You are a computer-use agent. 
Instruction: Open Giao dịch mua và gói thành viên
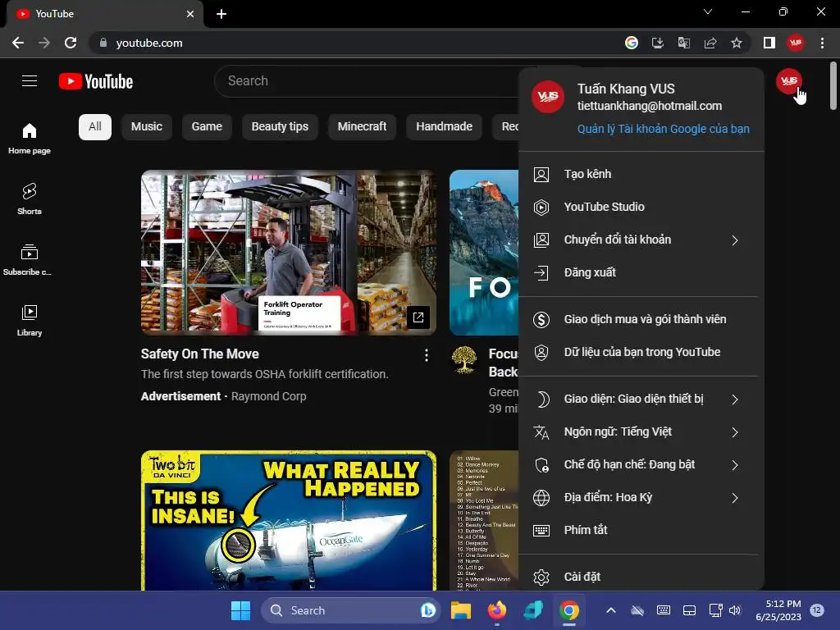(641, 319)
